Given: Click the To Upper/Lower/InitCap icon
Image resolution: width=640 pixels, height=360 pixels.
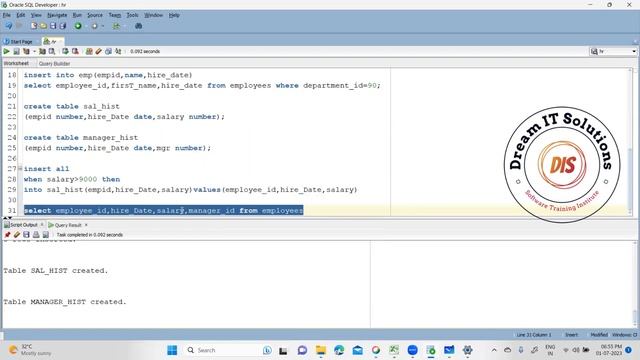Looking at the screenshot, I should pos(118,51).
